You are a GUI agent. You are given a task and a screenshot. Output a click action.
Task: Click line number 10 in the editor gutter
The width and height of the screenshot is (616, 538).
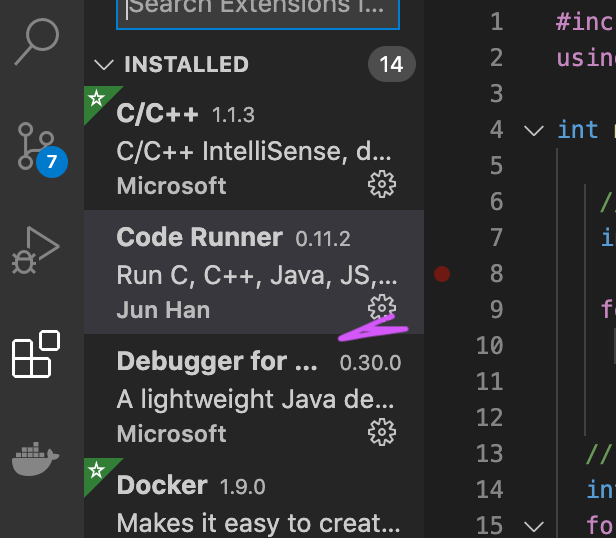(490, 346)
